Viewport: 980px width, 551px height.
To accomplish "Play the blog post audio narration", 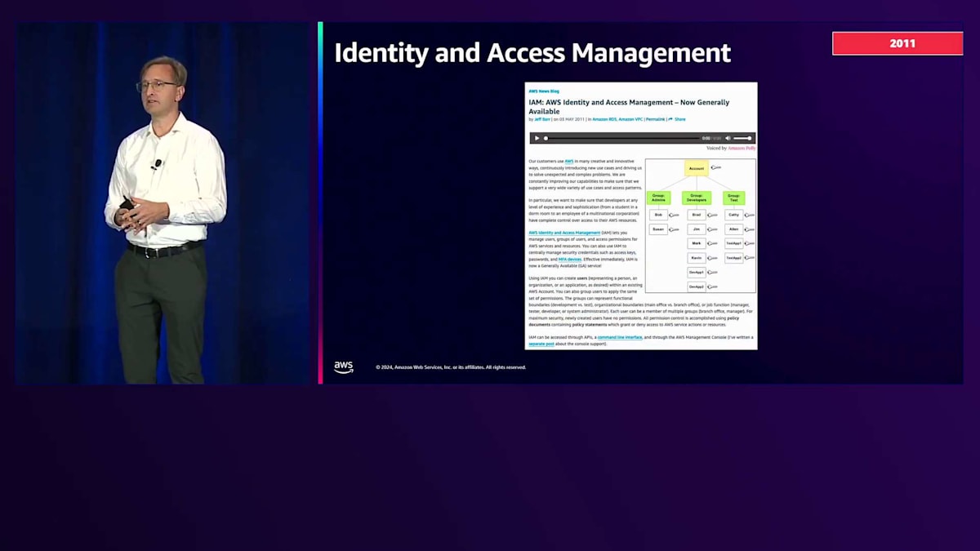I will point(537,138).
